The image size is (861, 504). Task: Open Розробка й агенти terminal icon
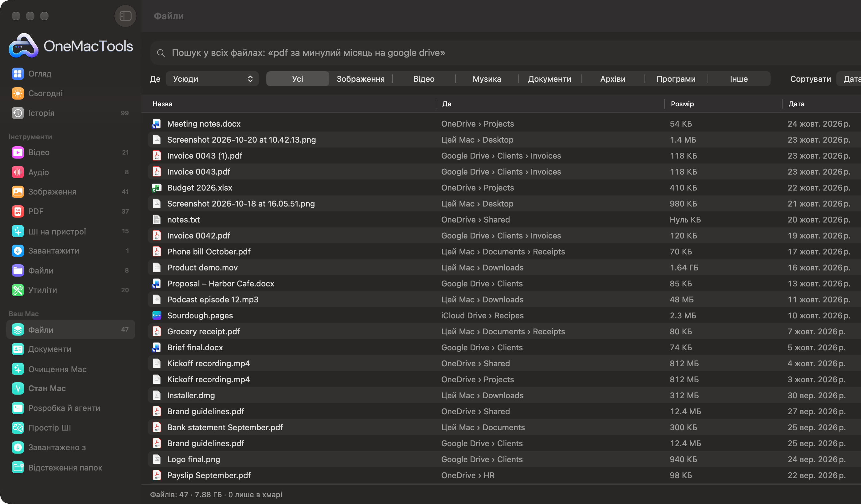pyautogui.click(x=18, y=408)
